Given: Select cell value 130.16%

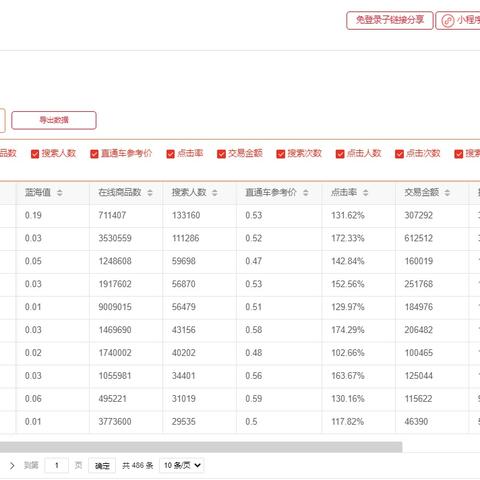Looking at the screenshot, I should pos(348,399).
